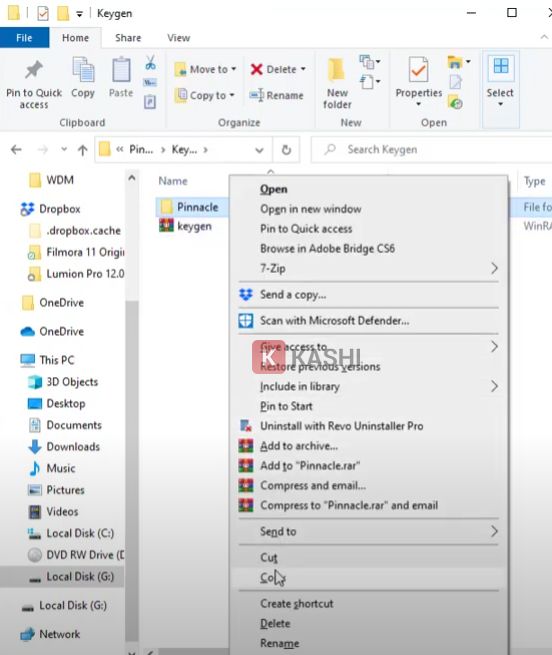552x655 pixels.
Task: Go back with the Back arrow
Action: tap(16, 150)
